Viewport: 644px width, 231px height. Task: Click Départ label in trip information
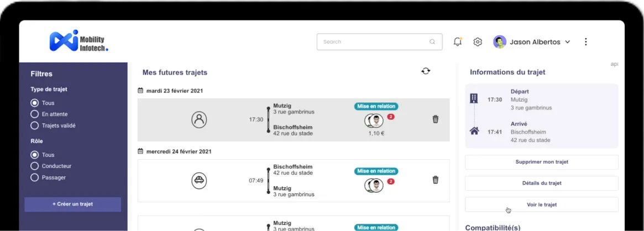tap(520, 92)
